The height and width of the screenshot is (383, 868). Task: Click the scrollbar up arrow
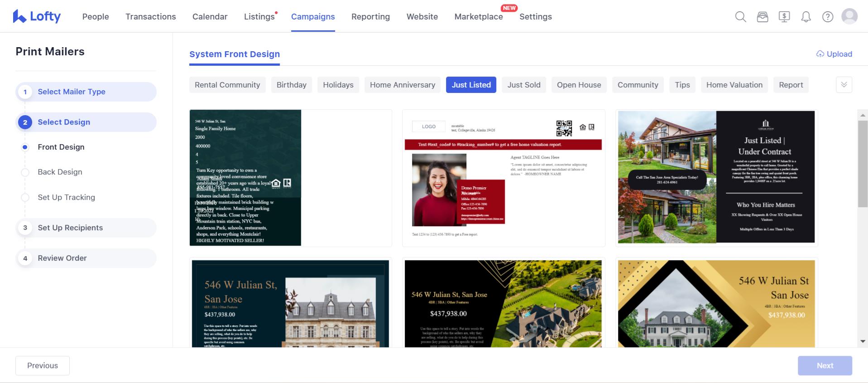point(863,116)
